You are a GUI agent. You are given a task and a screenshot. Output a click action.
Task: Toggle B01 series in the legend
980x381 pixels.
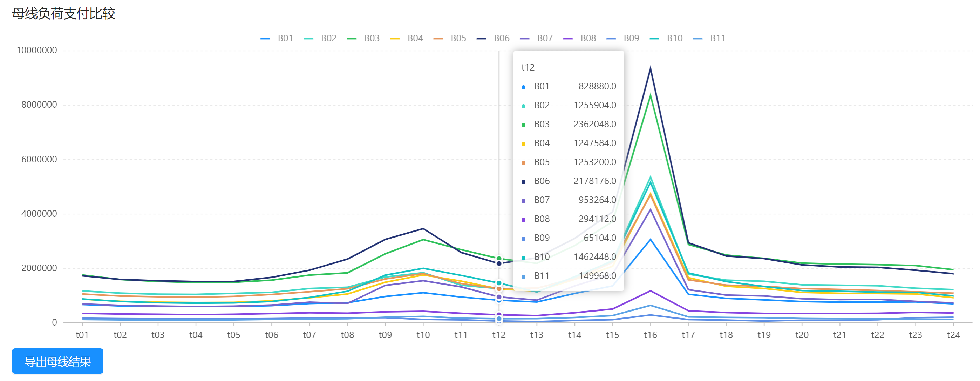point(277,39)
